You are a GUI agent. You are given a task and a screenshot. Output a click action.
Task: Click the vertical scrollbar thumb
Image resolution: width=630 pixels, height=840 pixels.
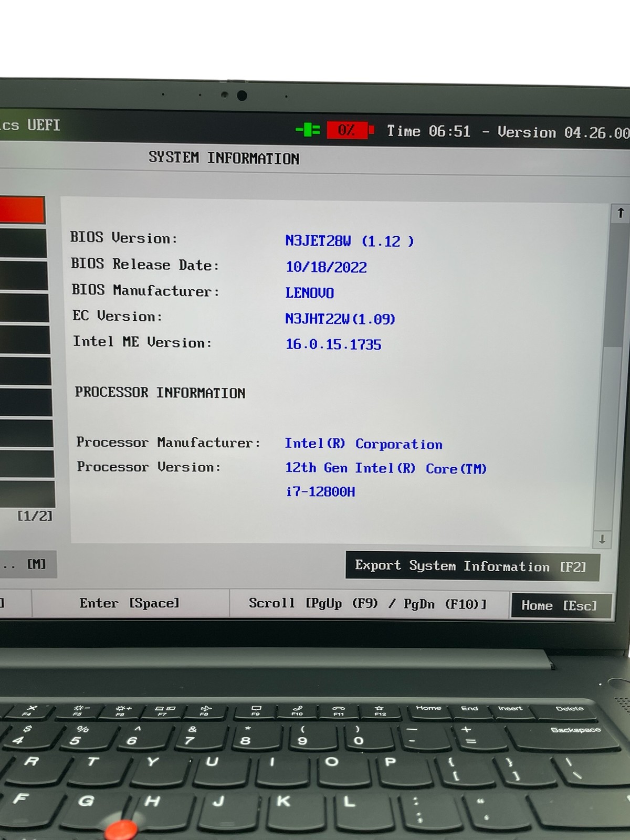click(615, 286)
